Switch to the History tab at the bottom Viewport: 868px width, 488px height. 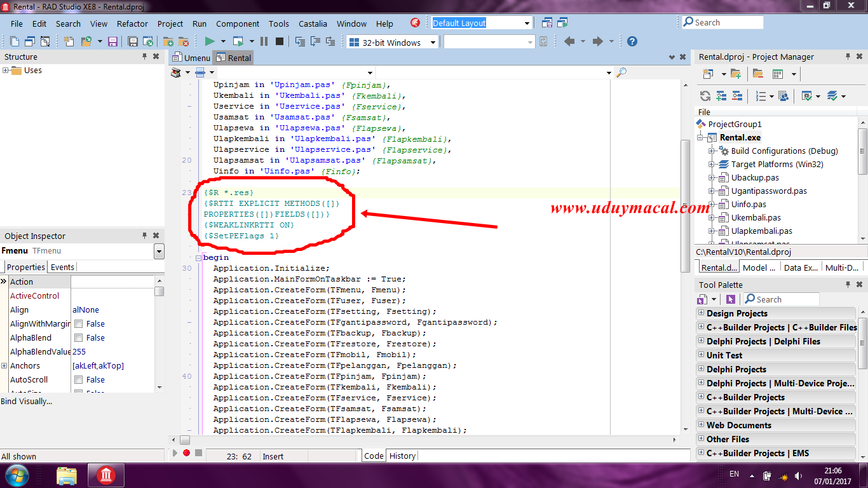pos(402,456)
